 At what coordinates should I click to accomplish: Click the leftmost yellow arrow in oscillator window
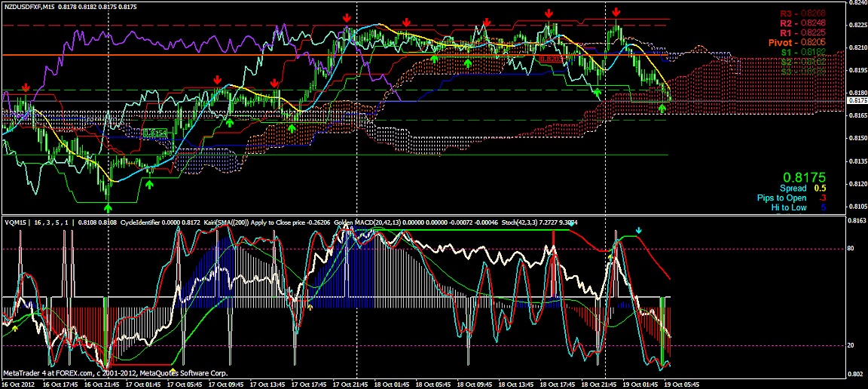[x=14, y=328]
